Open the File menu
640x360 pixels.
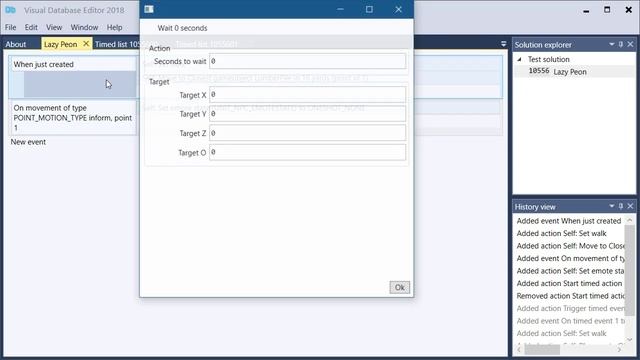point(11,27)
